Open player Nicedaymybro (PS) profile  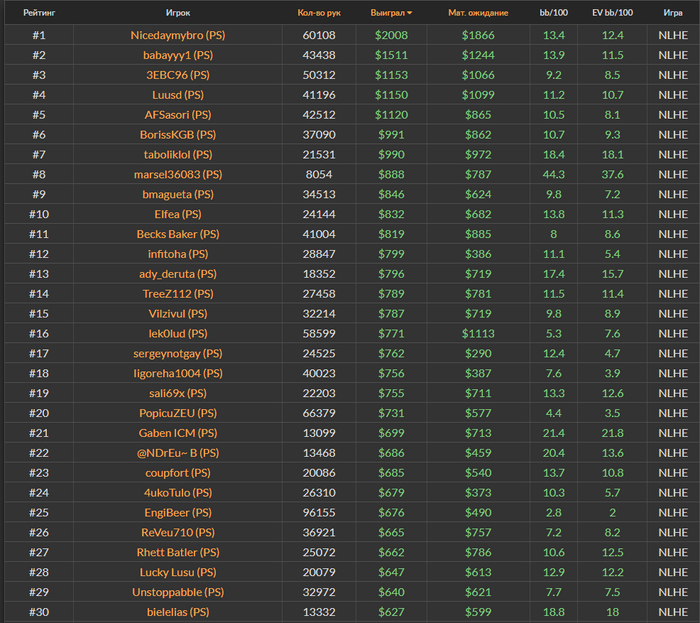click(x=178, y=36)
